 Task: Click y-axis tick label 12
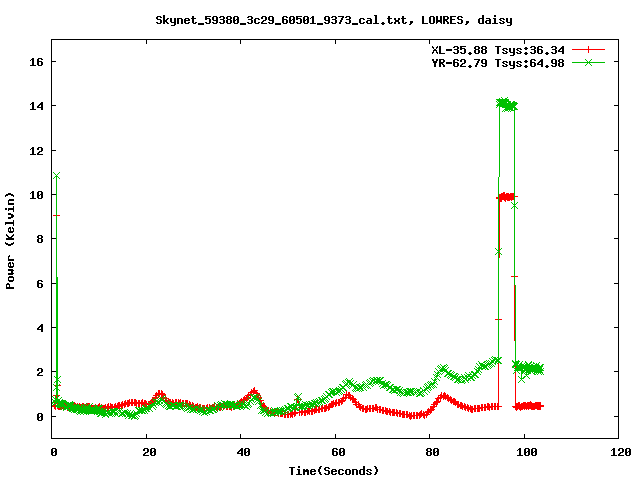click(x=36, y=151)
